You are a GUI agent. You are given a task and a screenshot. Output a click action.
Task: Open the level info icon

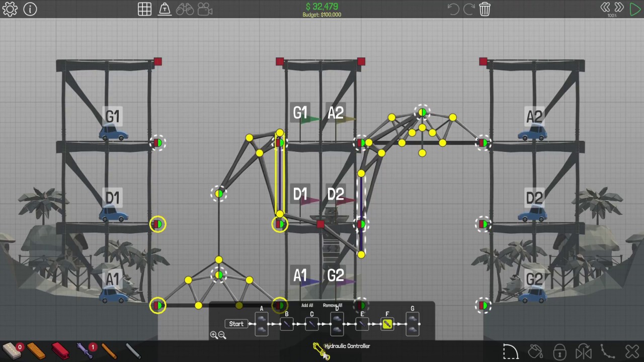(x=30, y=9)
